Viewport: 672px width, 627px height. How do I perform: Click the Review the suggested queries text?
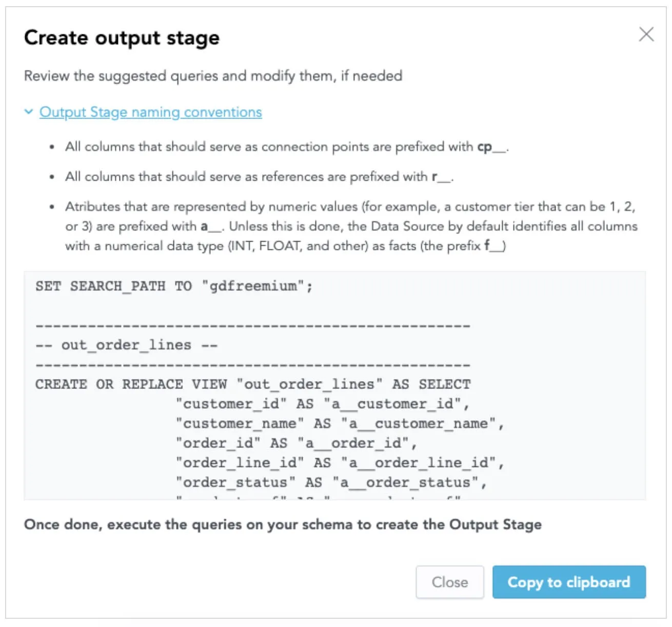pos(213,76)
